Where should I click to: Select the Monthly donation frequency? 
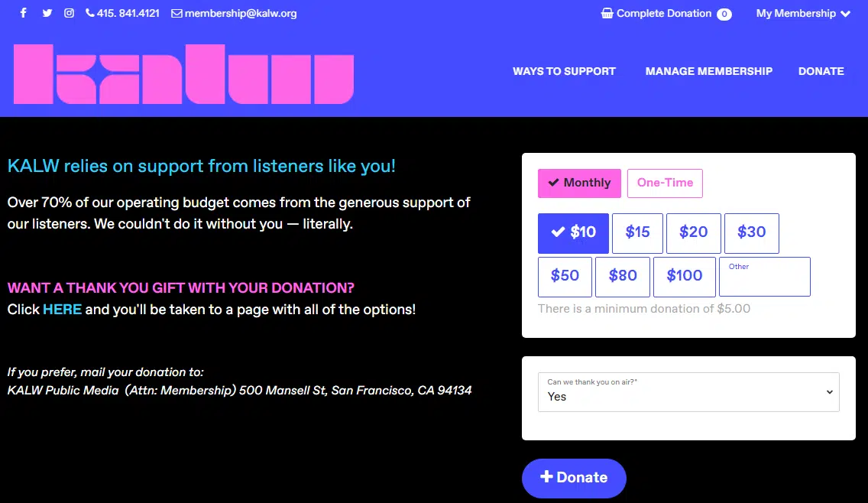click(x=579, y=183)
